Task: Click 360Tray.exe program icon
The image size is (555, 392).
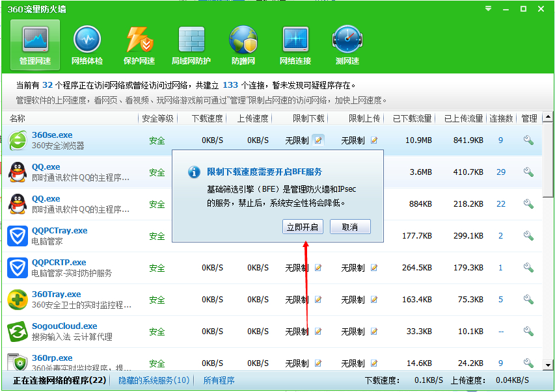Action: coord(18,300)
